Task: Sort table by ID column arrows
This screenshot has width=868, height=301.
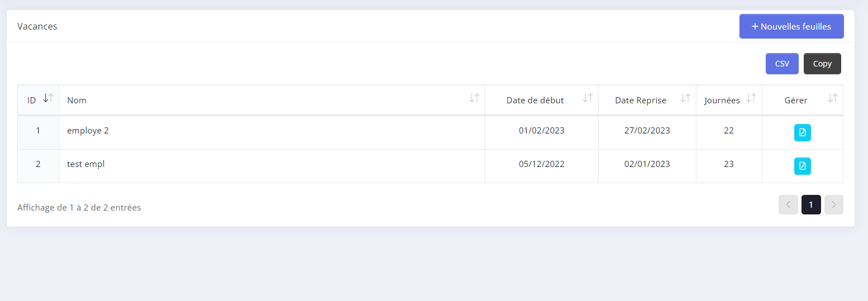Action: pos(48,98)
